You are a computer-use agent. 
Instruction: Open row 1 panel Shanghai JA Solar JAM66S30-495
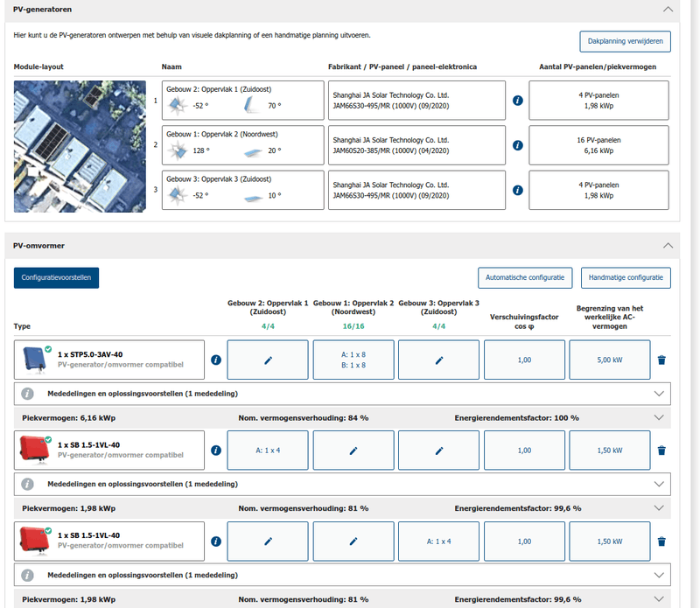pos(417,101)
